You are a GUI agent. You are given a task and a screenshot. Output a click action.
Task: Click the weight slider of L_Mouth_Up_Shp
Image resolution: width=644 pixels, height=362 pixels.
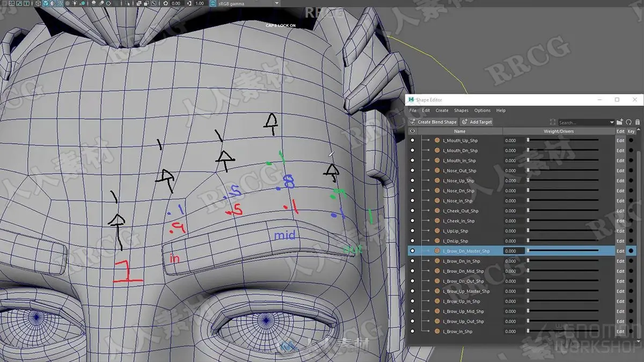click(563, 141)
